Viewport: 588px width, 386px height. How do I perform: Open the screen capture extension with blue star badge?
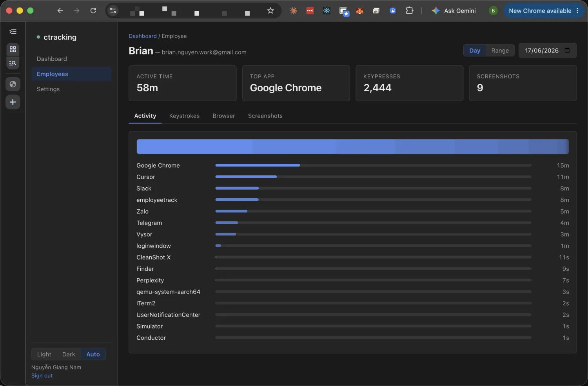(x=344, y=11)
